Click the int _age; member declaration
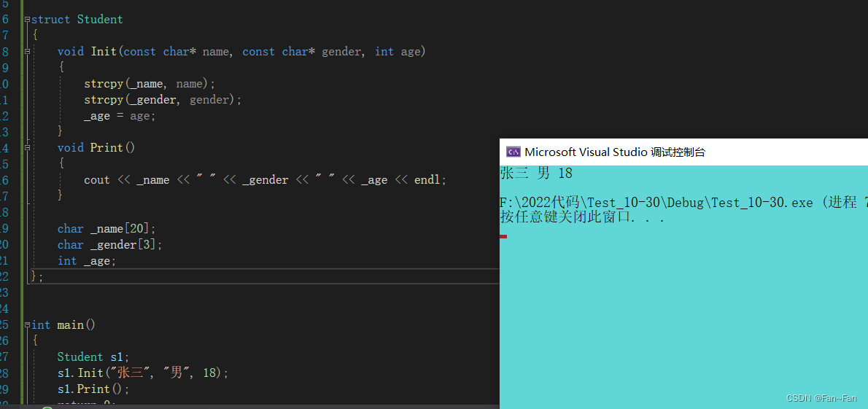This screenshot has height=409, width=868. click(87, 261)
